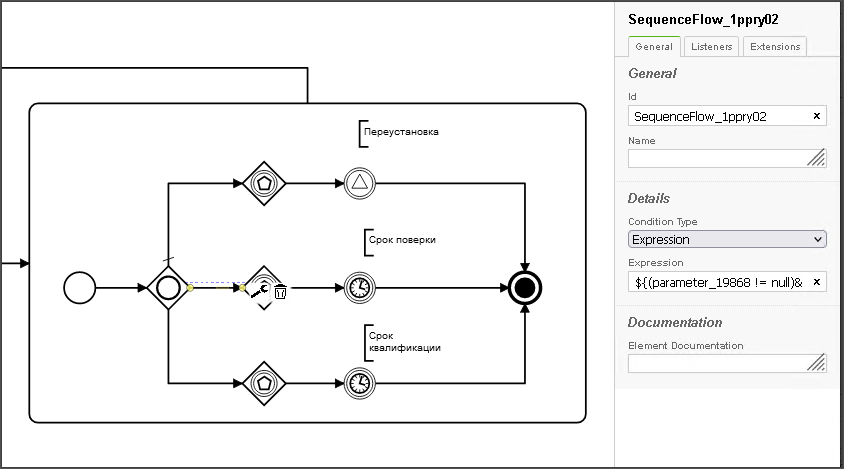Click the terminate end event
Screen dimensions: 844x469
click(525, 288)
